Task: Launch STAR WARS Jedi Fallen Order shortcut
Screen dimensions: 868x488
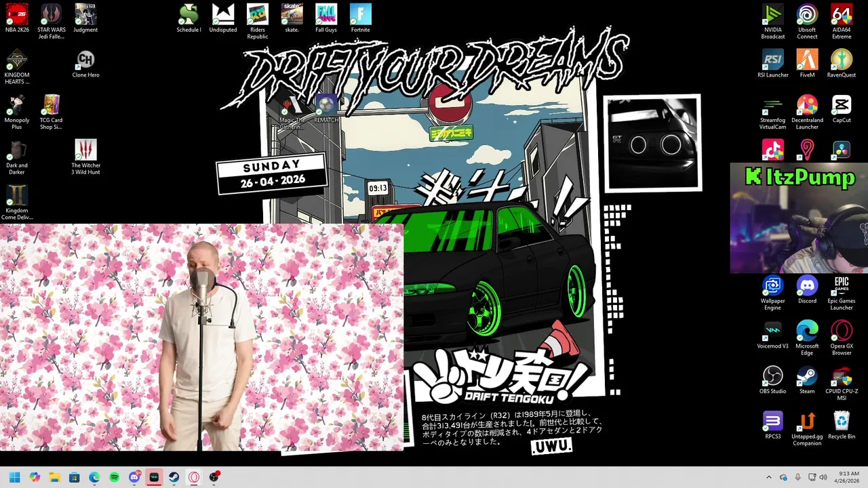Action: tap(52, 22)
